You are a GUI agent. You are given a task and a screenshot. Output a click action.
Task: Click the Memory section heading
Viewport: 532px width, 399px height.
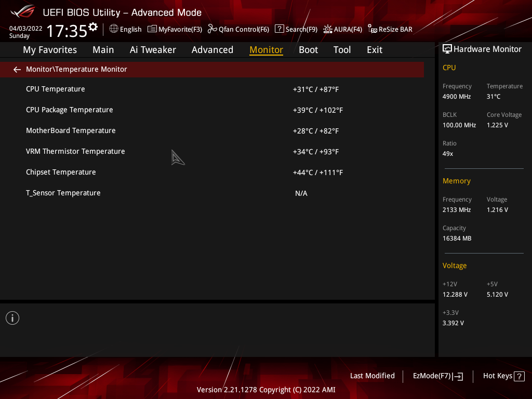coord(457,181)
